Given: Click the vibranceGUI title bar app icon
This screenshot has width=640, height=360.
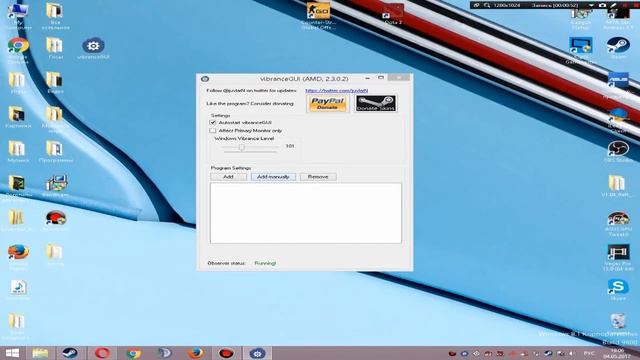Looking at the screenshot, I should click(x=205, y=79).
